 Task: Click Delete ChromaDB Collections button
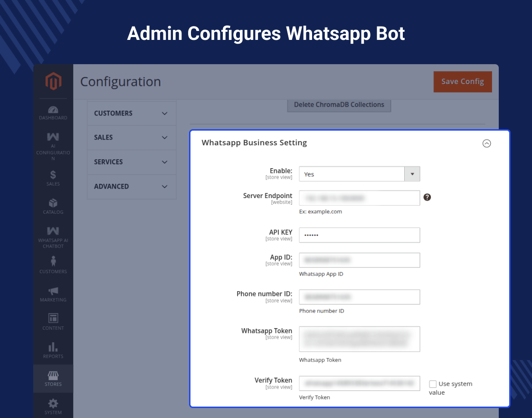339,105
